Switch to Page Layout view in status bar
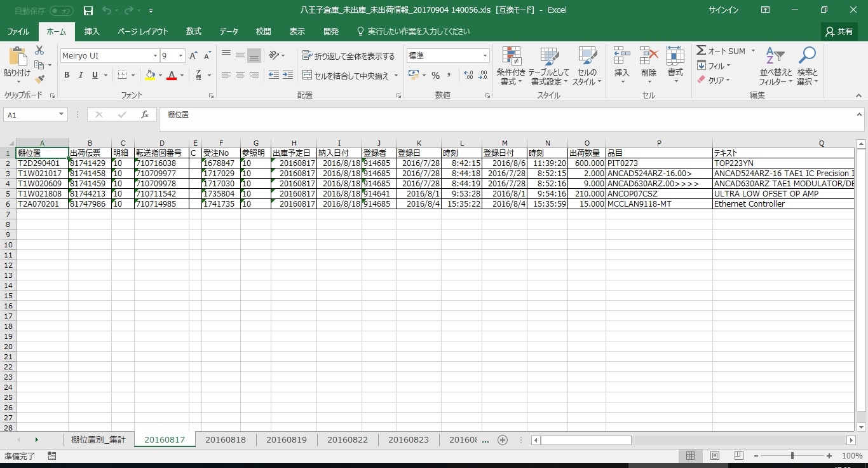 coord(715,456)
